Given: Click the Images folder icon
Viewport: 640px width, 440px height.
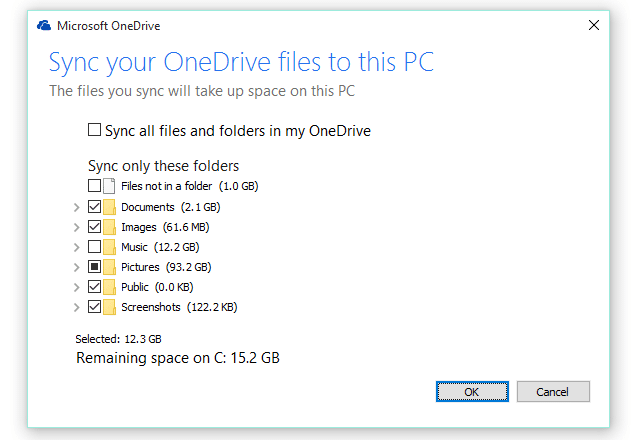Looking at the screenshot, I should pyautogui.click(x=109, y=227).
